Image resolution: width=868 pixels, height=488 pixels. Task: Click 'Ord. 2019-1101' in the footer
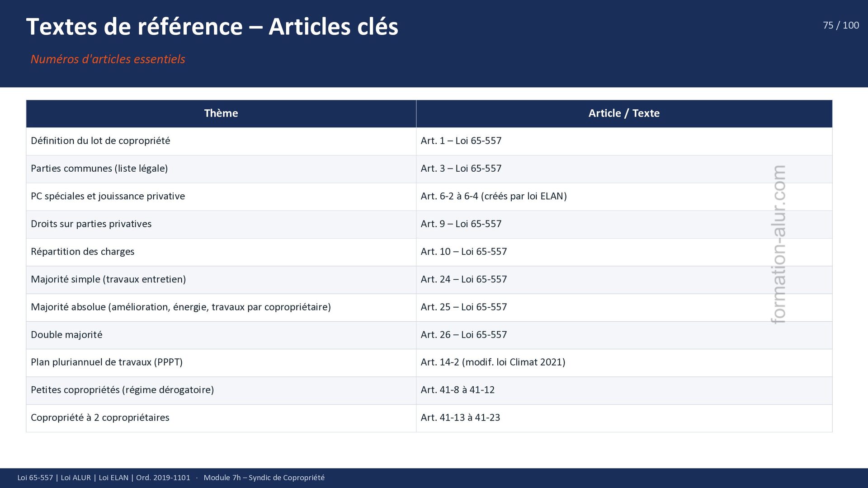point(163,478)
